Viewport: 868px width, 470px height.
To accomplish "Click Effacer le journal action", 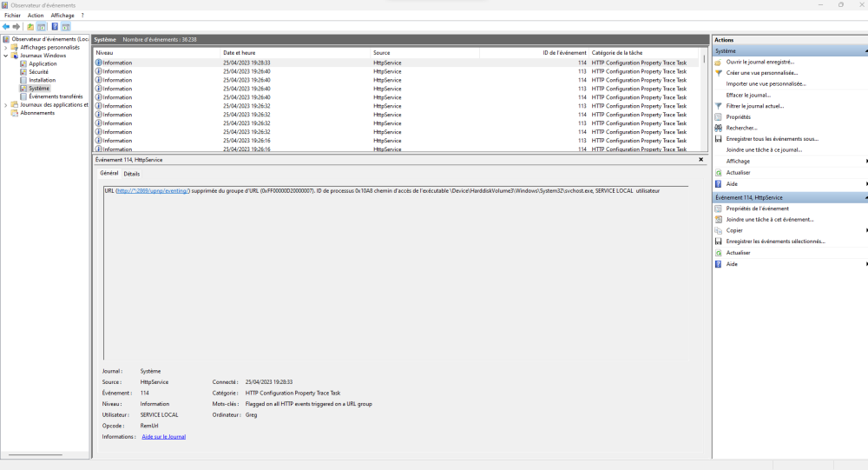I will [748, 96].
